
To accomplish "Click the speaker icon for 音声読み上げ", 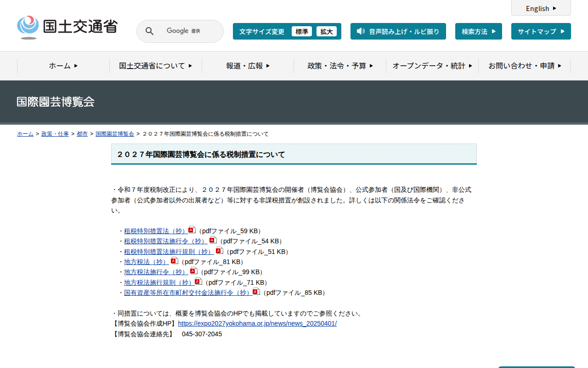I will click(361, 31).
